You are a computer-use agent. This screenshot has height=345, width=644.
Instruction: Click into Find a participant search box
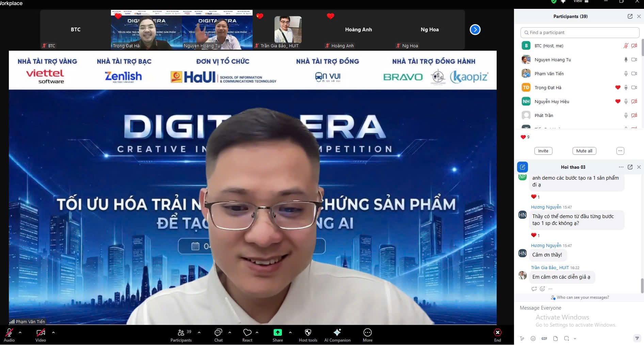tap(580, 32)
